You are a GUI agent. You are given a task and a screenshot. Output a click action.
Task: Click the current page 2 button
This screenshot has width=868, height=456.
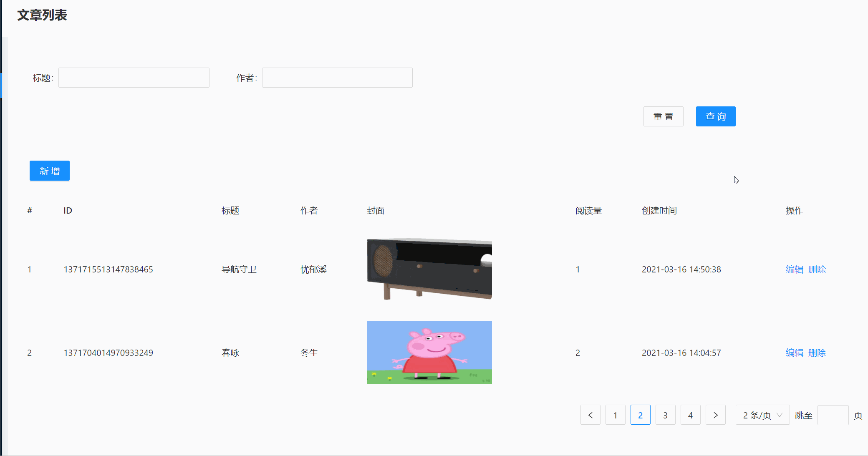coord(640,415)
